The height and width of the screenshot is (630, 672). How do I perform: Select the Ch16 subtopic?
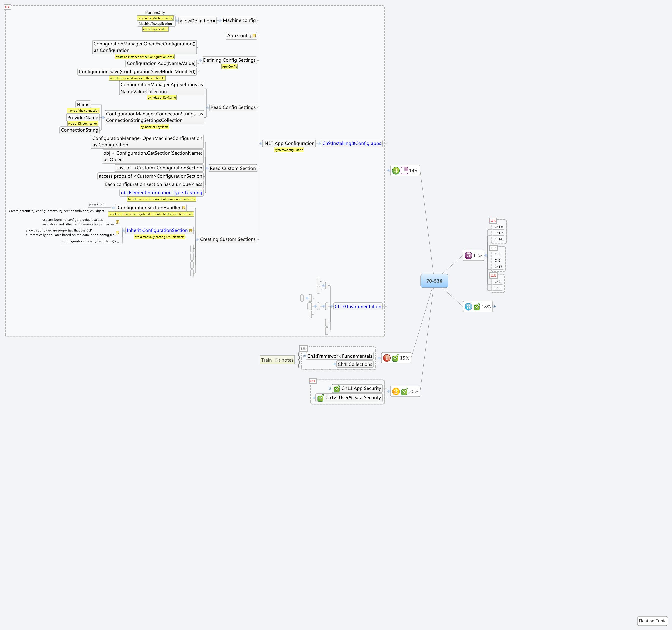click(498, 267)
